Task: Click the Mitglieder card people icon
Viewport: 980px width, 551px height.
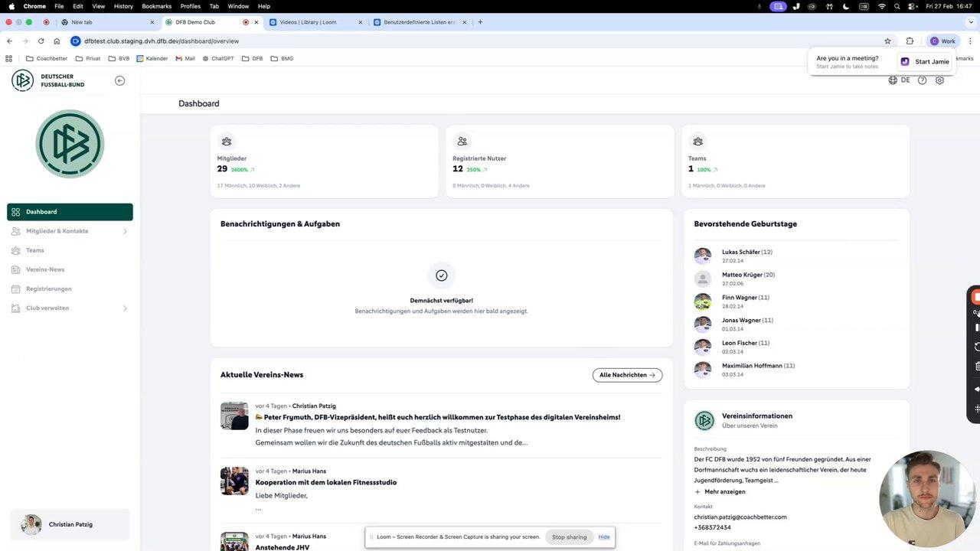Action: [226, 141]
